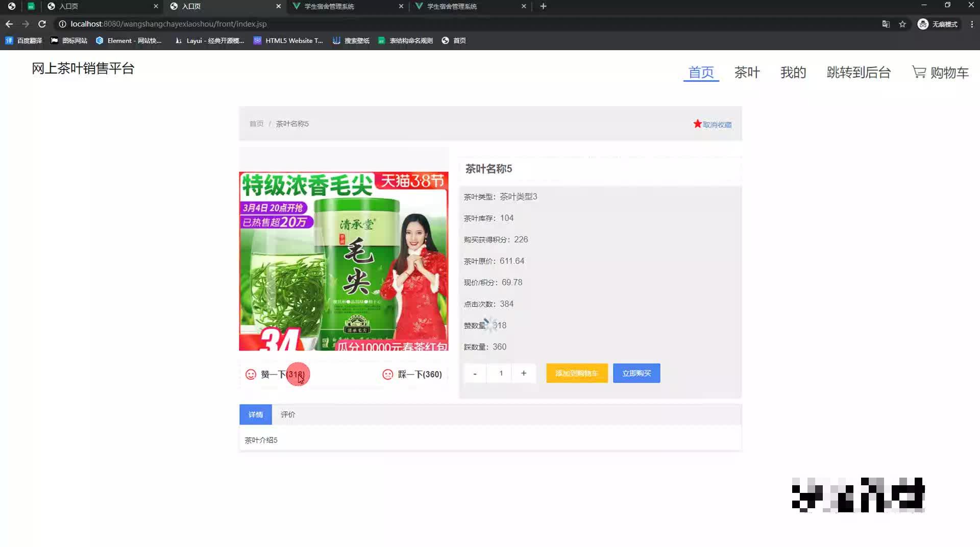Go back with the browser back arrow
This screenshot has width=980, height=547.
click(9, 24)
